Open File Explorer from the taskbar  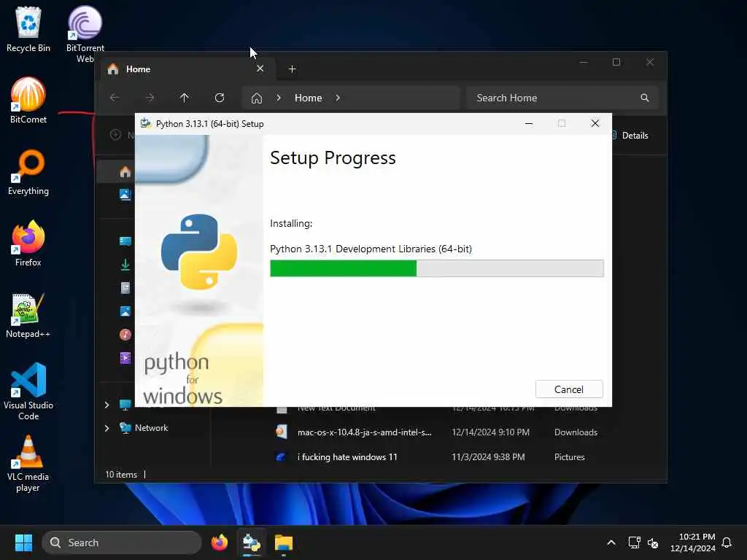[x=284, y=542]
